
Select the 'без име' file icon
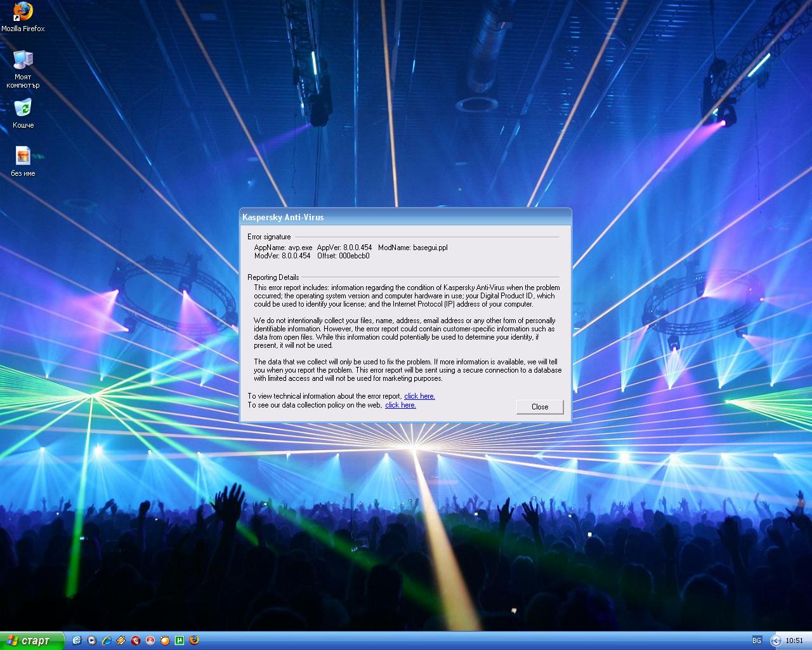(23, 161)
